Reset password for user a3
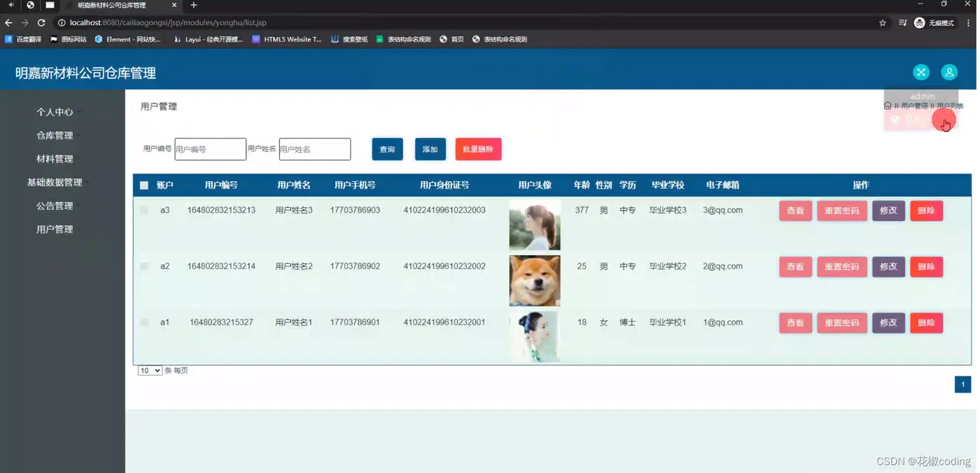 pyautogui.click(x=842, y=211)
